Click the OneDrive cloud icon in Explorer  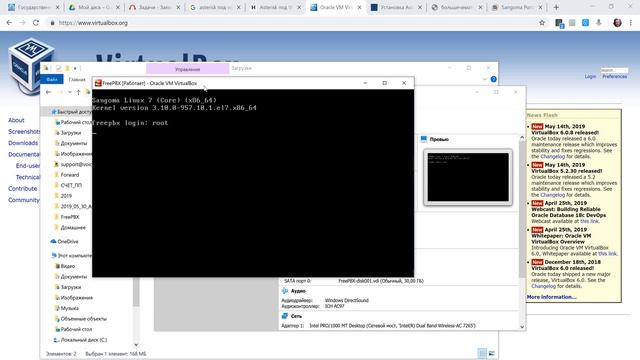(53, 242)
